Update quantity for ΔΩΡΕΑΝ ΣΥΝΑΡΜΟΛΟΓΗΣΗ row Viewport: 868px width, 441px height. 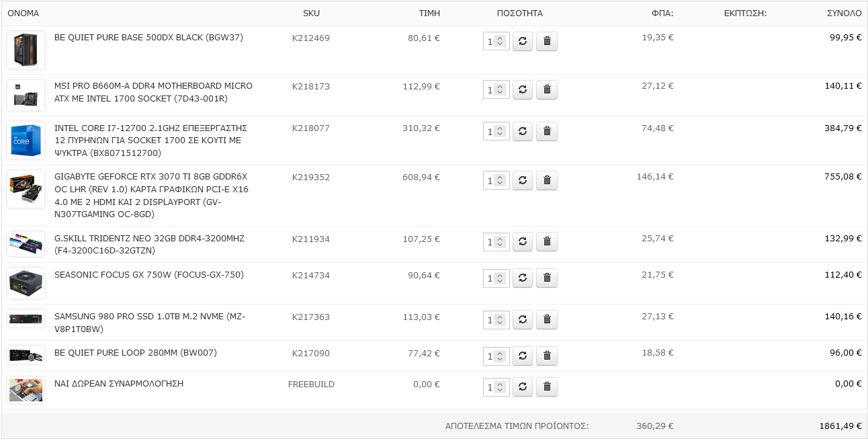[523, 387]
